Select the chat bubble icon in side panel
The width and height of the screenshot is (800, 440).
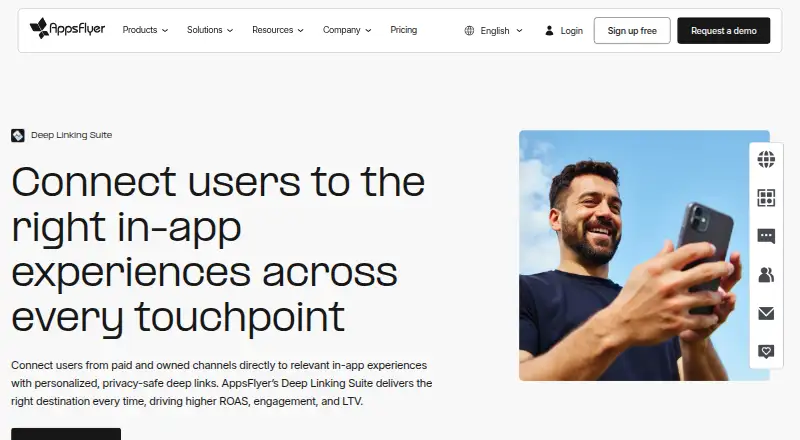tap(766, 236)
